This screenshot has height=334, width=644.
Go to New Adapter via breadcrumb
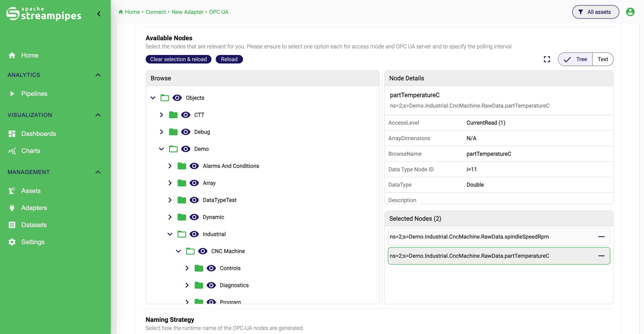187,12
